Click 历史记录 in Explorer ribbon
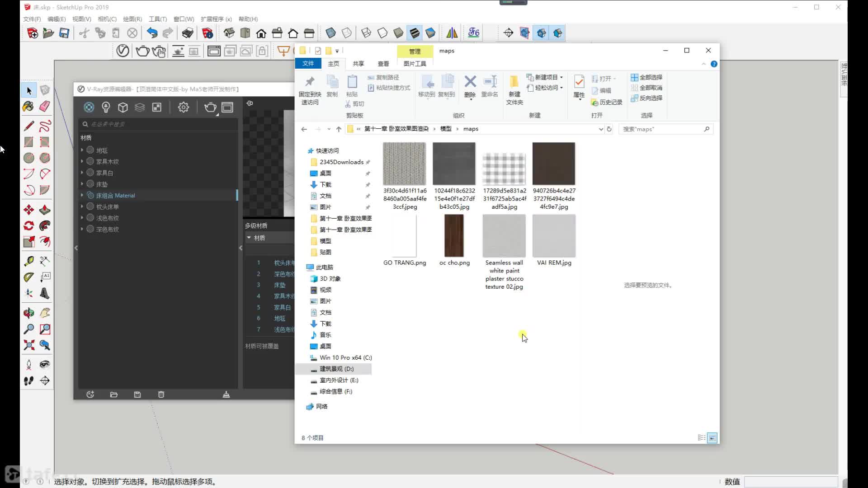Viewport: 868px width, 488px height. click(607, 103)
